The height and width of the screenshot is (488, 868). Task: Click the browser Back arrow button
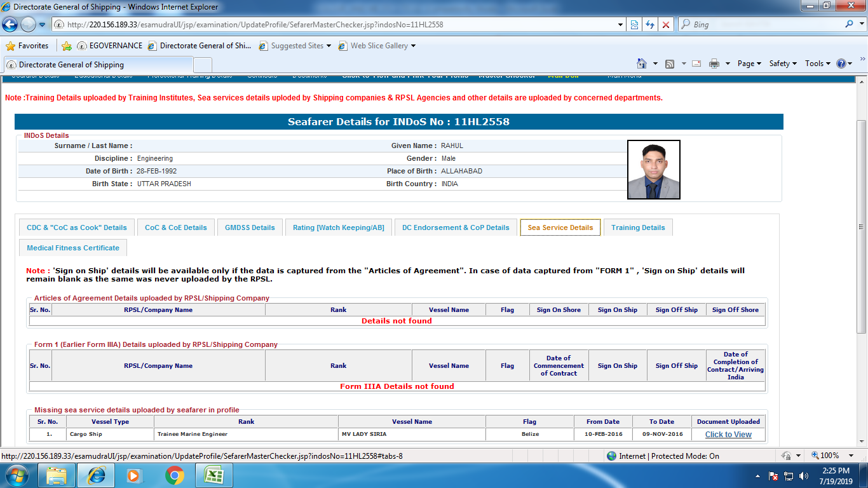(x=11, y=25)
